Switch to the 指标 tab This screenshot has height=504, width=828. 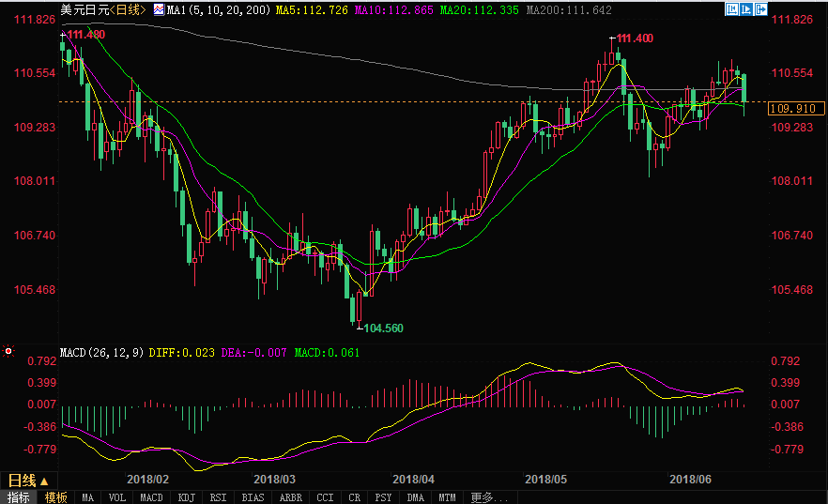(19, 497)
